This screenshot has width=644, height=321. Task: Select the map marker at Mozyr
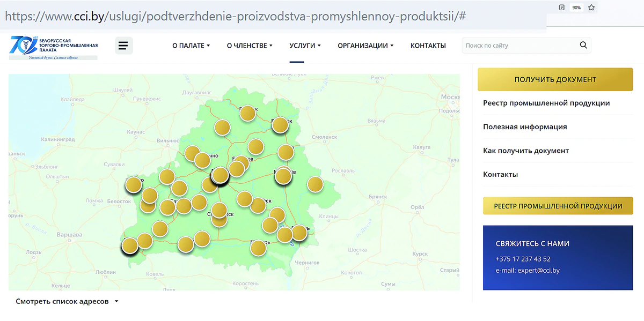pyautogui.click(x=258, y=248)
